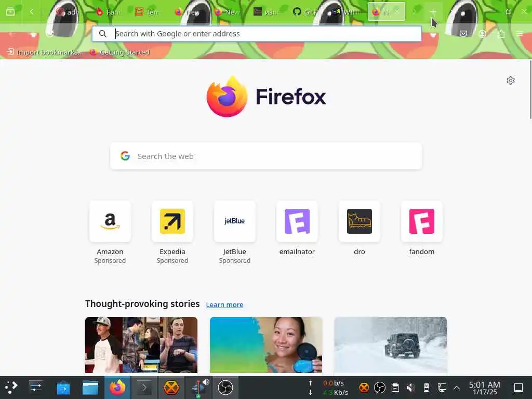This screenshot has height=399, width=532.
Task: Open the Firefox View icon in tab bar
Action: (x=10, y=11)
